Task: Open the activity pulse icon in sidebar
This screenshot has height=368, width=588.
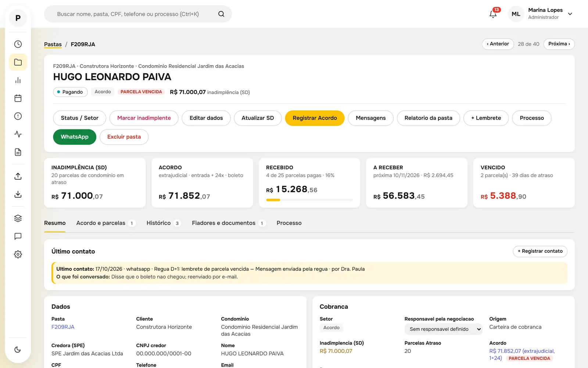Action: click(x=18, y=134)
